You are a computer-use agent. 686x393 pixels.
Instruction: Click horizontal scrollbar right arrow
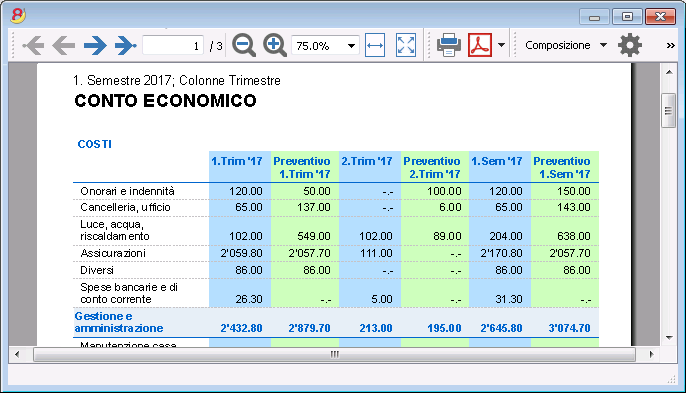651,354
